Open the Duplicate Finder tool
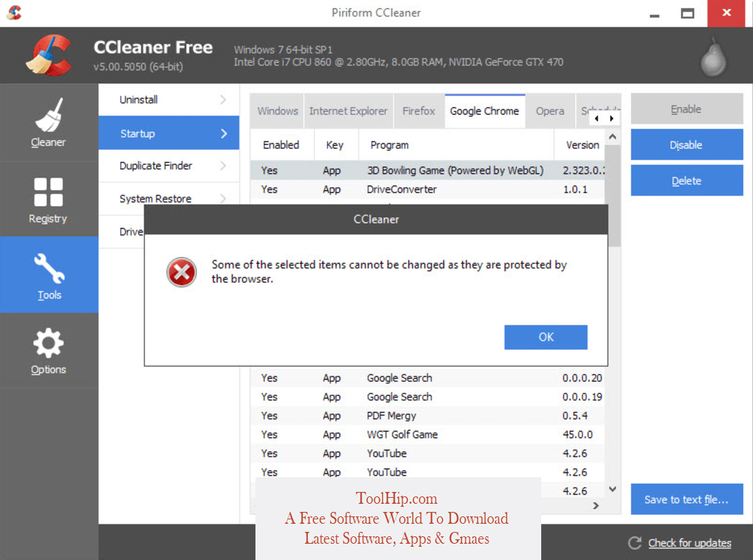 (x=169, y=166)
